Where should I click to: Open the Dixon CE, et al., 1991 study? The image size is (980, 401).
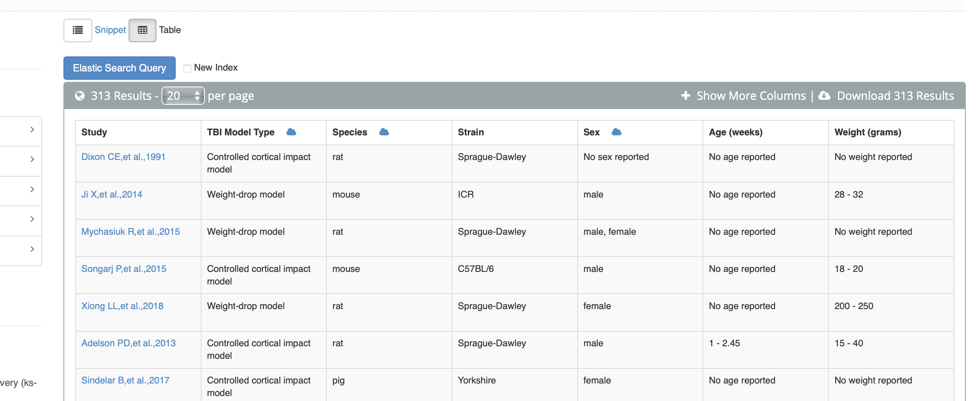[x=123, y=157]
